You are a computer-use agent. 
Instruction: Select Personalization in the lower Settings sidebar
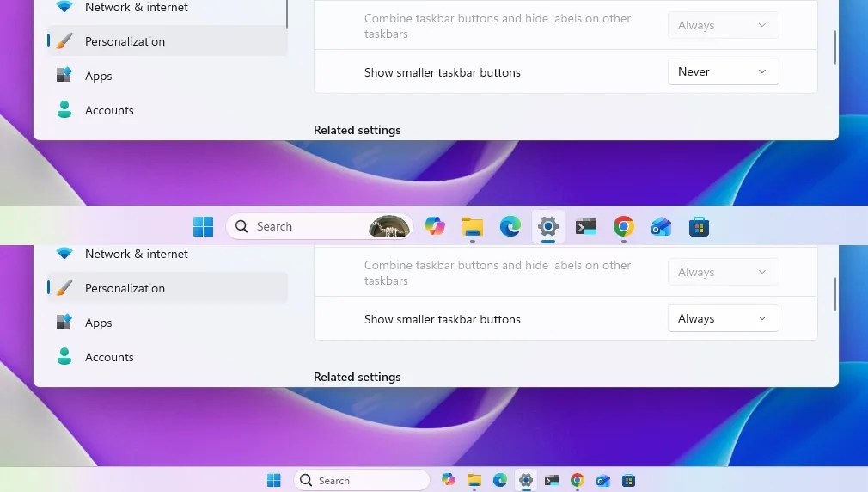pos(167,288)
